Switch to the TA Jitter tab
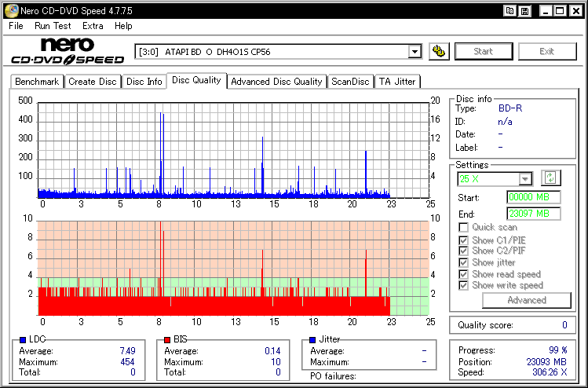Screen dimensions: 588x388 point(397,82)
